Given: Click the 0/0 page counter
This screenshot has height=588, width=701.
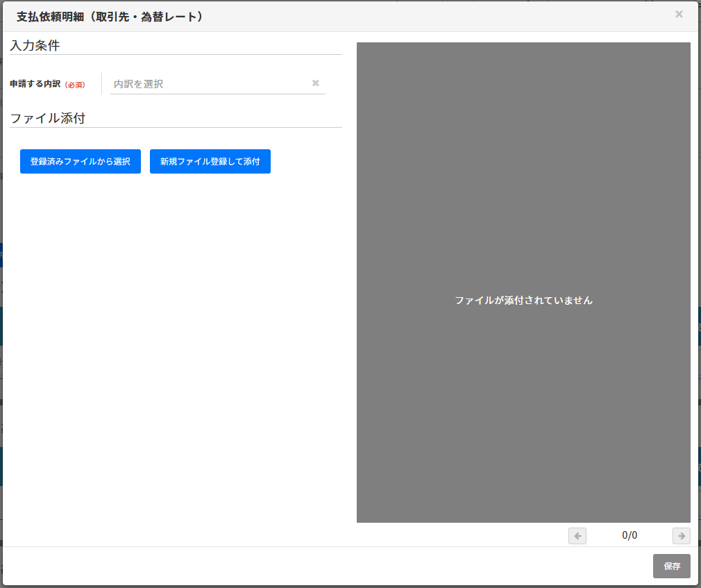Looking at the screenshot, I should (x=630, y=535).
